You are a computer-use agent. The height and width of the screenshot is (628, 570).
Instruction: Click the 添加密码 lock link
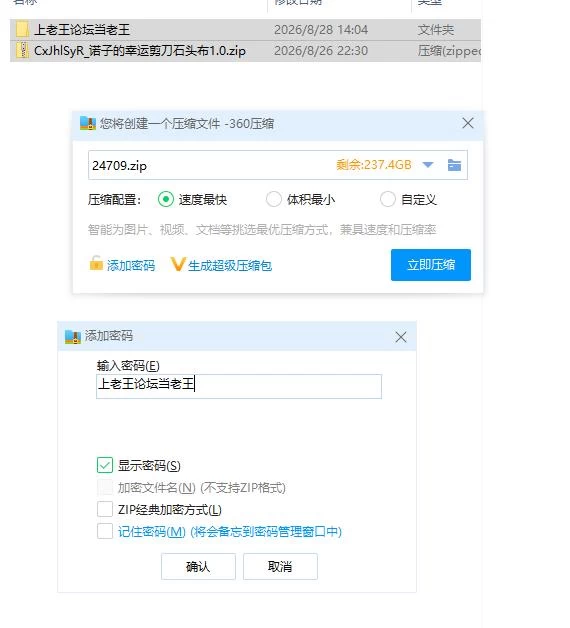click(x=131, y=265)
